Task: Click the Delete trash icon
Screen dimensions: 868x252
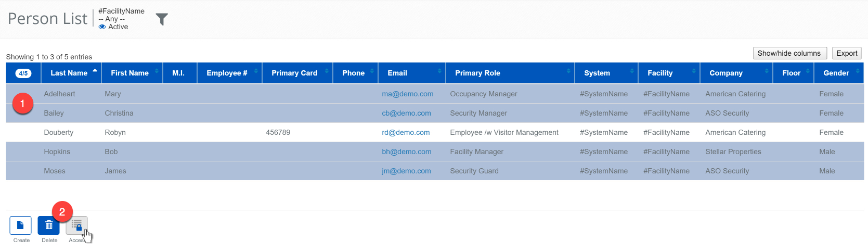Action: point(49,225)
